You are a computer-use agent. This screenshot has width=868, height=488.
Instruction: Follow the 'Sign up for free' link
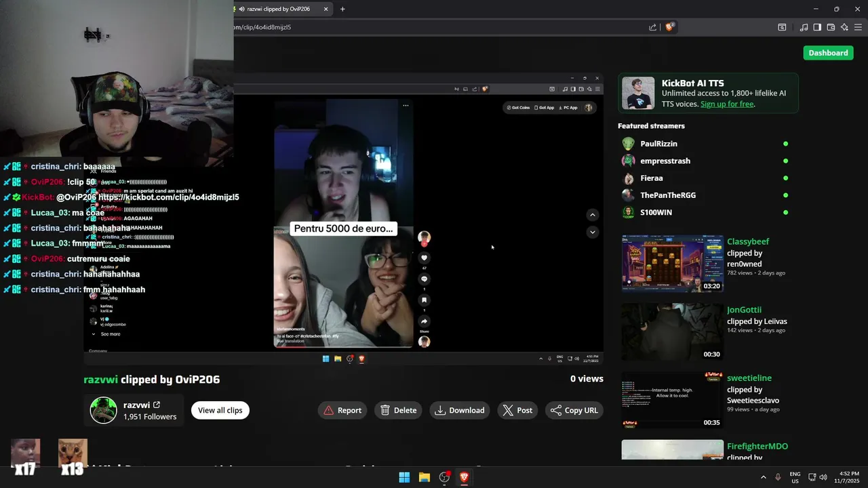point(727,104)
